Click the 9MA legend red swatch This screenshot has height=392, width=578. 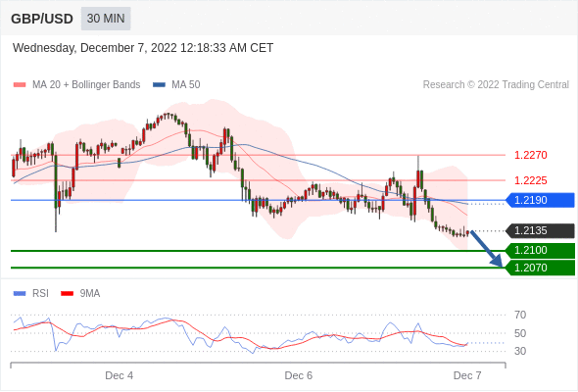(67, 294)
